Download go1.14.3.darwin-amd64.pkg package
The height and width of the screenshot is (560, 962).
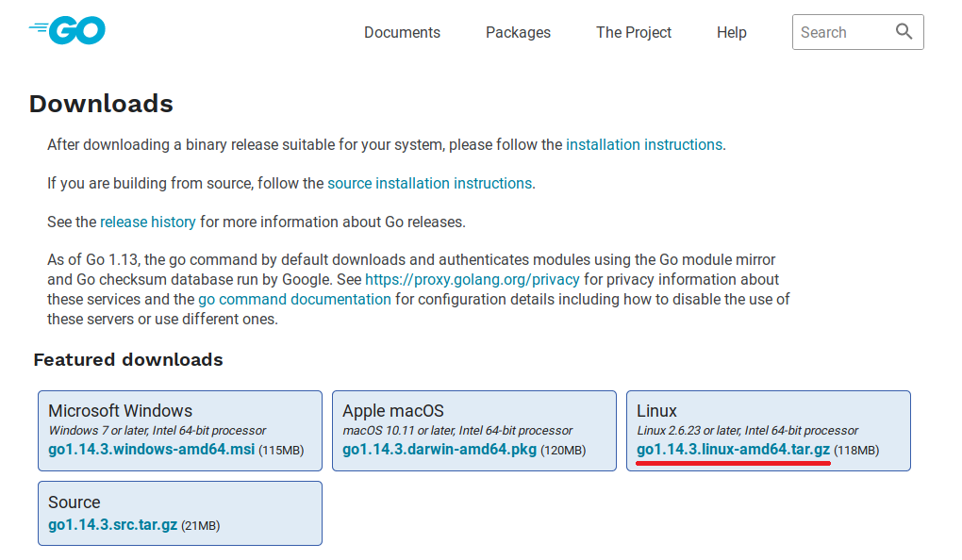[x=440, y=450]
